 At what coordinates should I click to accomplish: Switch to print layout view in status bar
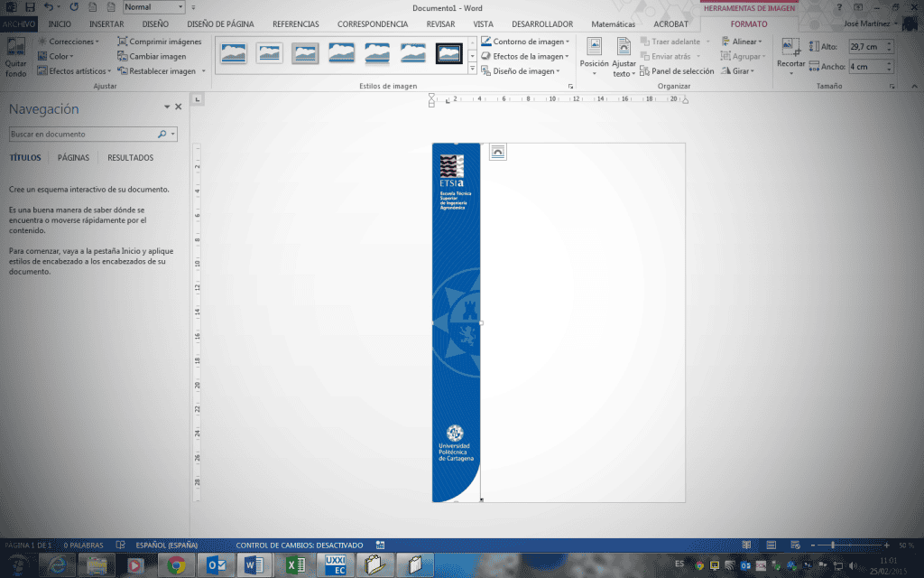[x=771, y=545]
